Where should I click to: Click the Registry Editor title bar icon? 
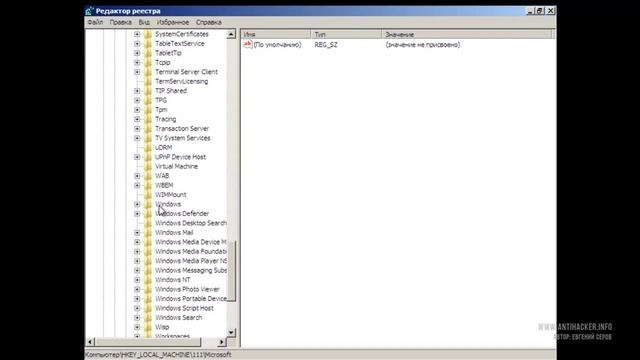(x=90, y=11)
